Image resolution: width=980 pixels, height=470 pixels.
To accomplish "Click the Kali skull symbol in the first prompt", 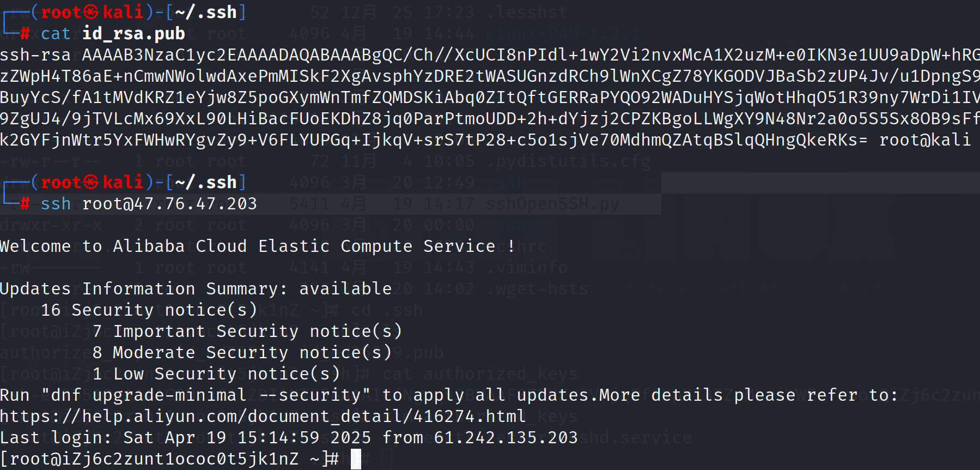I will coord(92,12).
